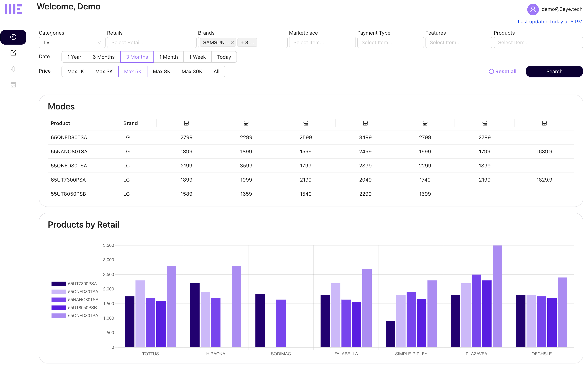Click the 3EYE logo
The width and height of the screenshot is (588, 366).
[13, 9]
